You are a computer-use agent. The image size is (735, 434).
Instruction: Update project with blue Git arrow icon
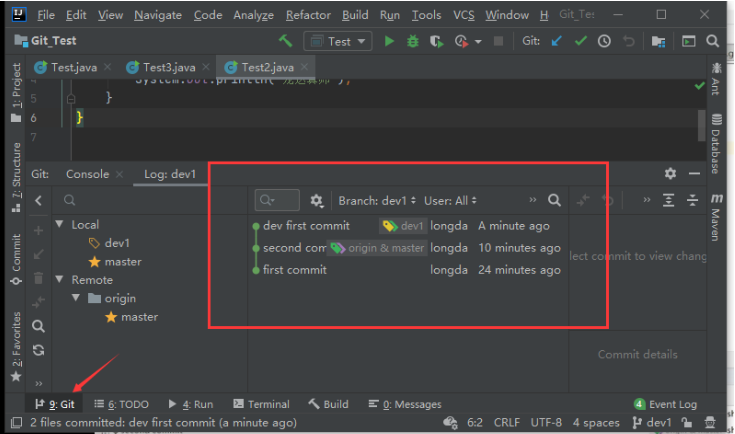pyautogui.click(x=556, y=41)
